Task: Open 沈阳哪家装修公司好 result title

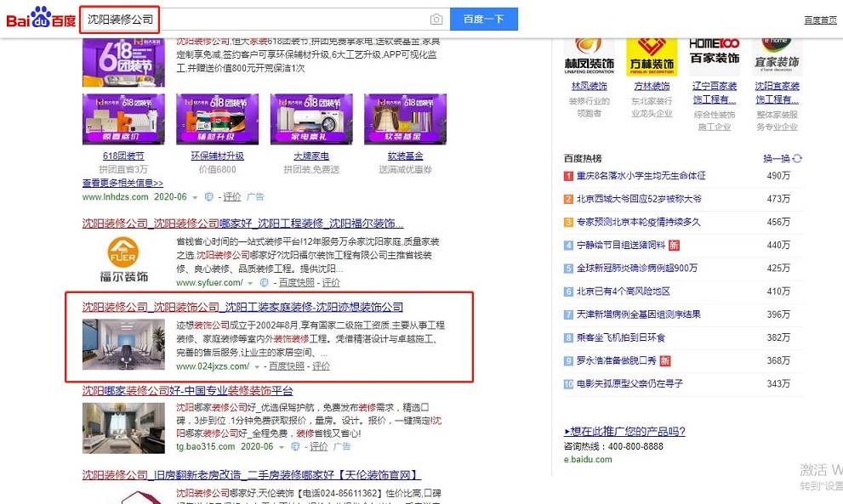Action: click(x=188, y=391)
